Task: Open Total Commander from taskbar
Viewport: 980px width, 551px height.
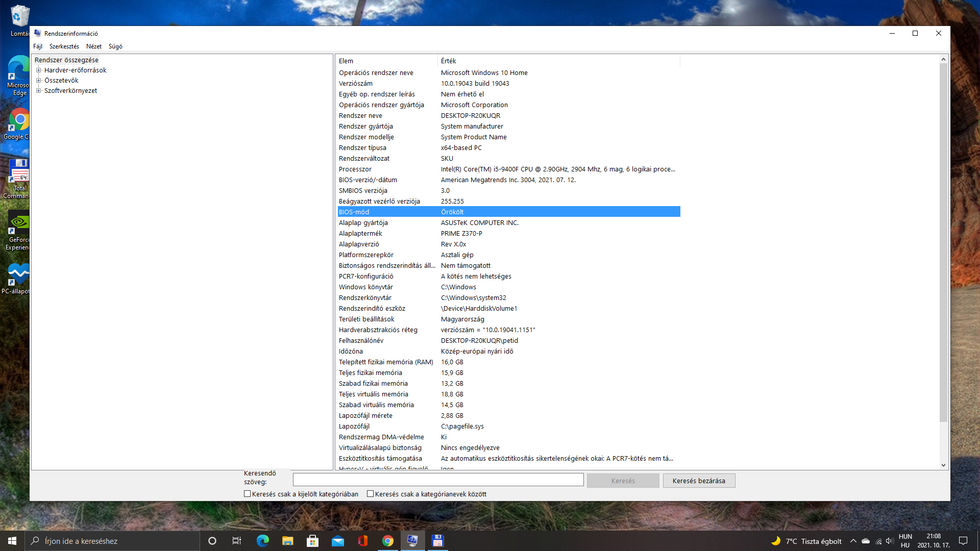Action: click(x=437, y=541)
